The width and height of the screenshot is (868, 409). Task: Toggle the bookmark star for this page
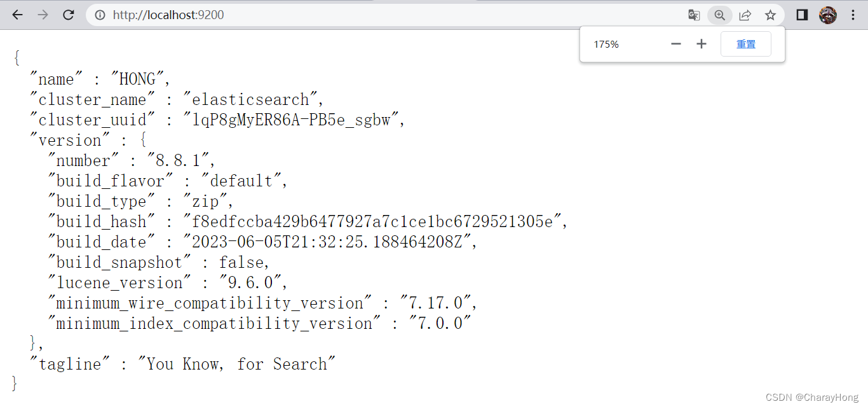pos(770,15)
